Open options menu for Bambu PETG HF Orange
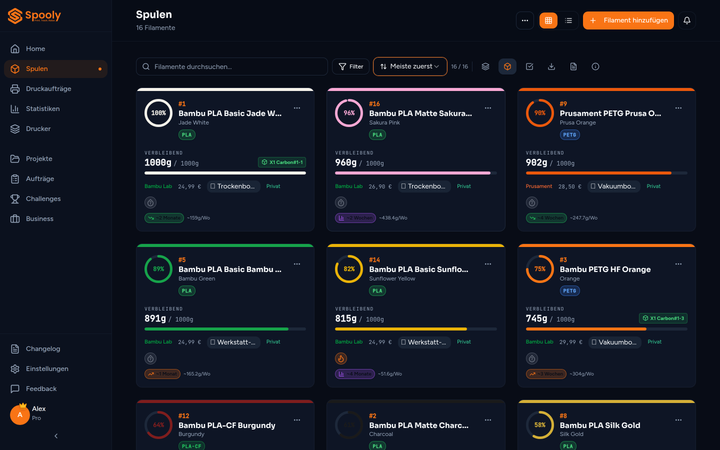The image size is (720, 450). [678, 264]
